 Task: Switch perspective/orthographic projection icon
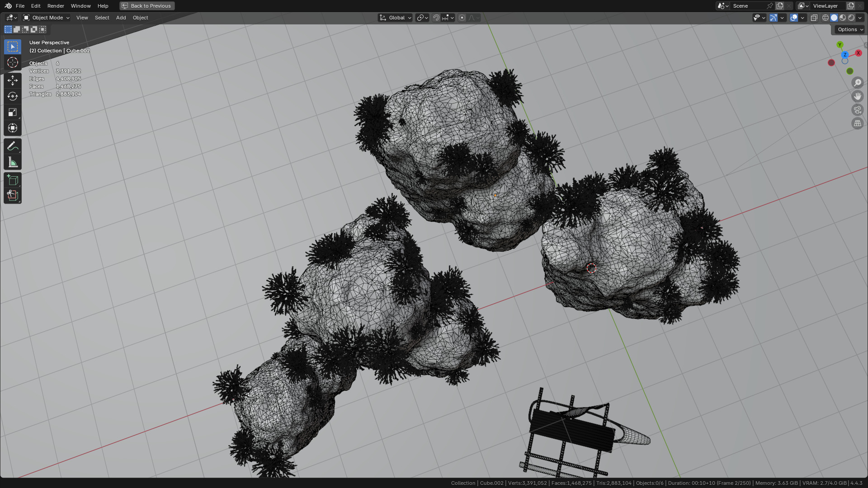point(858,123)
